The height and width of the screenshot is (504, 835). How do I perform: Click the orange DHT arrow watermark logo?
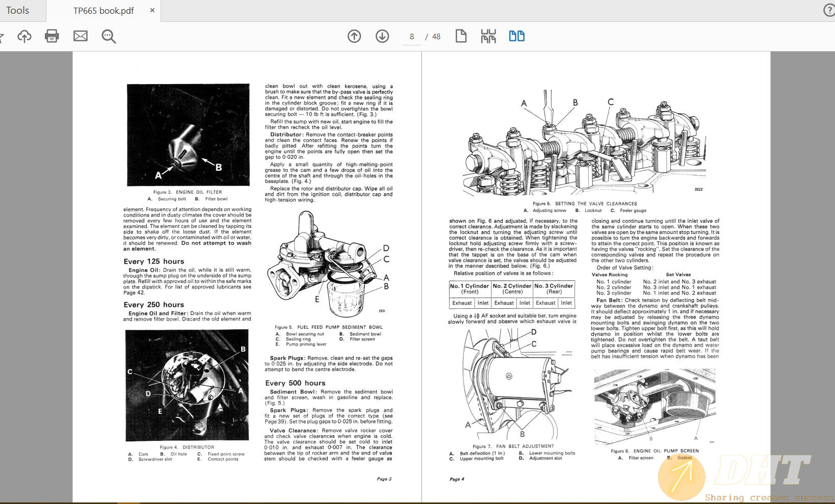coord(682,477)
